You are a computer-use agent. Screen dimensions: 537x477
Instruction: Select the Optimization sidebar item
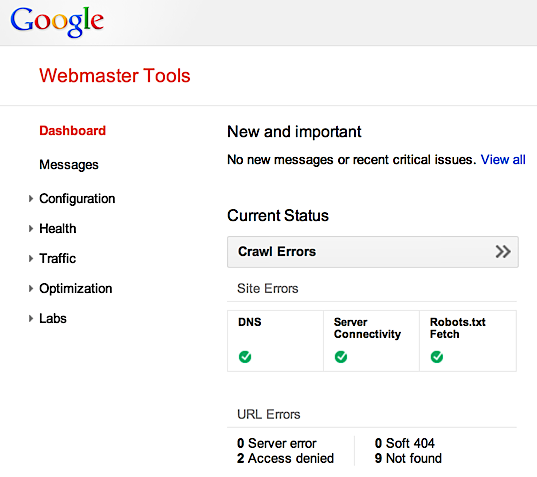coord(76,289)
